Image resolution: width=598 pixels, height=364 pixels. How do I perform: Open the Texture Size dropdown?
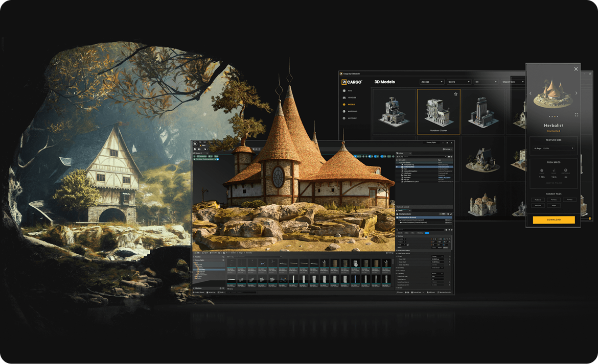click(x=553, y=148)
